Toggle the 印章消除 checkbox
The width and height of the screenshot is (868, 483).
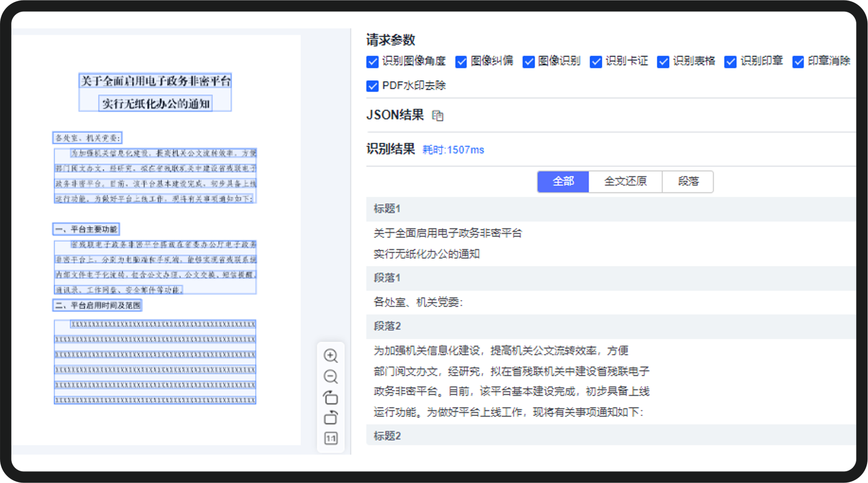point(798,62)
